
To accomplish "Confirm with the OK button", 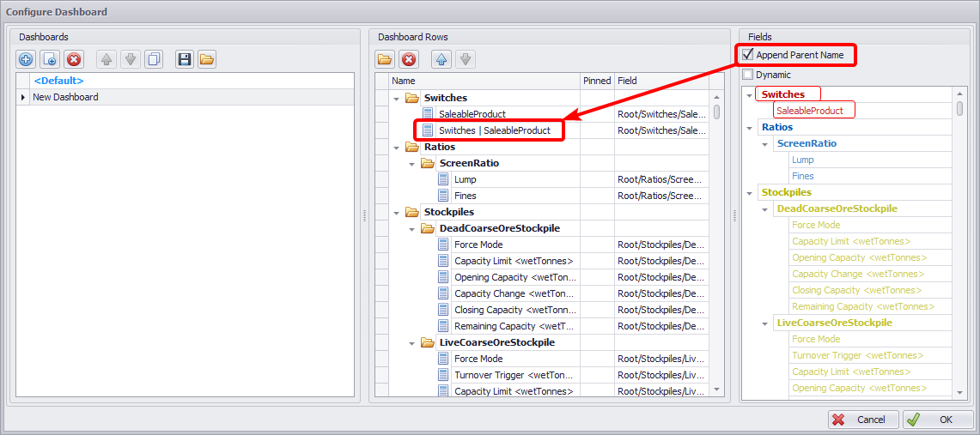I will 938,420.
